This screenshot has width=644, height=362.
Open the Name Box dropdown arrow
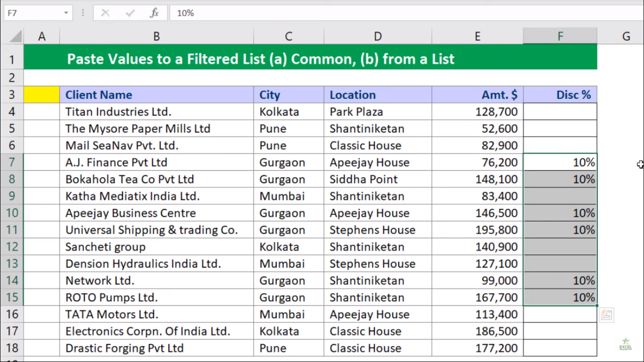click(x=66, y=13)
